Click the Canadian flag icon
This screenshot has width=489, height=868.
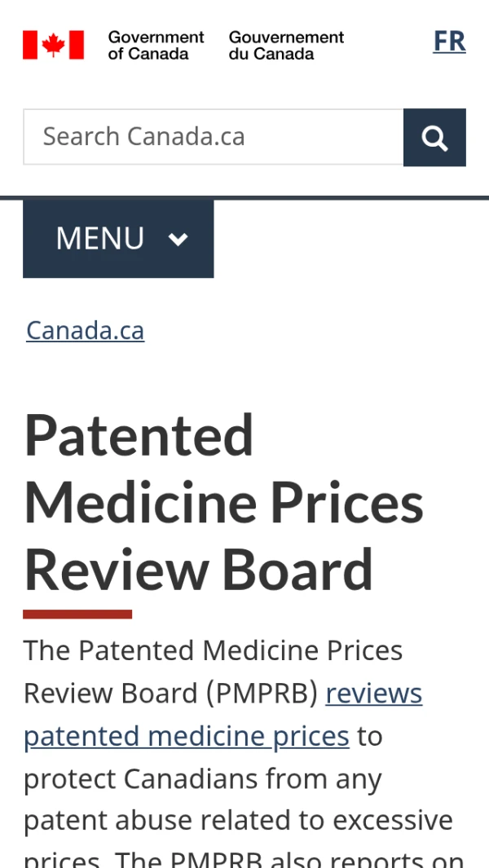[53, 45]
